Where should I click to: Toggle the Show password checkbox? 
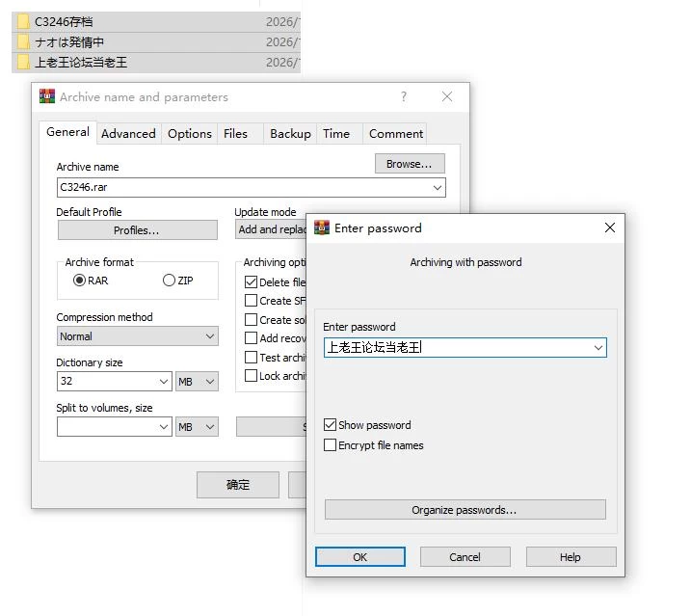point(330,425)
